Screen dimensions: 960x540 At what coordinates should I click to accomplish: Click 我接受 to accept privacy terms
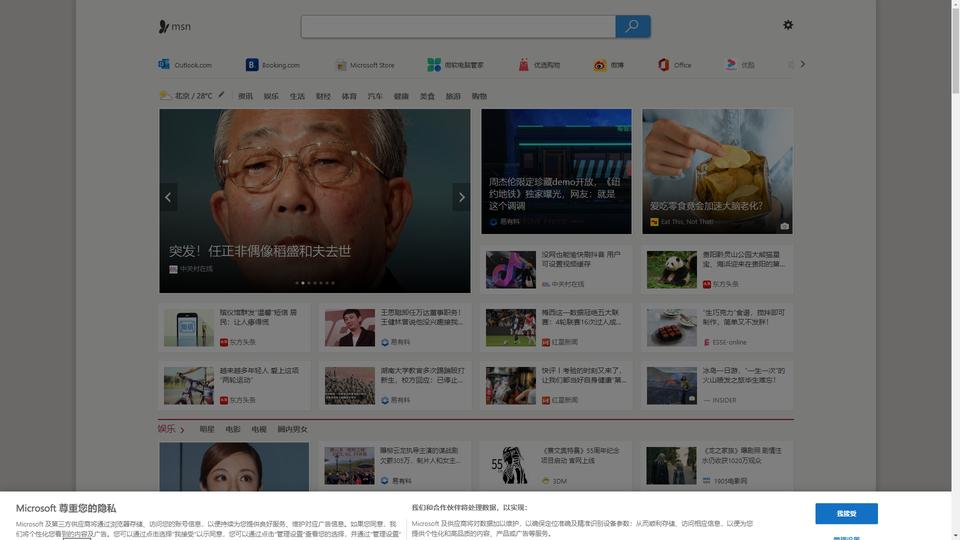coord(846,513)
